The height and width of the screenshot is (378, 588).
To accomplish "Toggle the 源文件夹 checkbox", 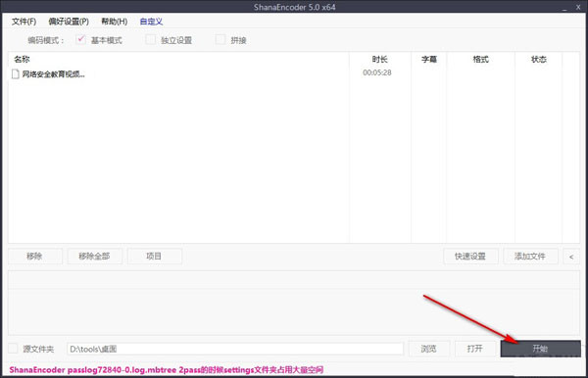I will tap(13, 349).
